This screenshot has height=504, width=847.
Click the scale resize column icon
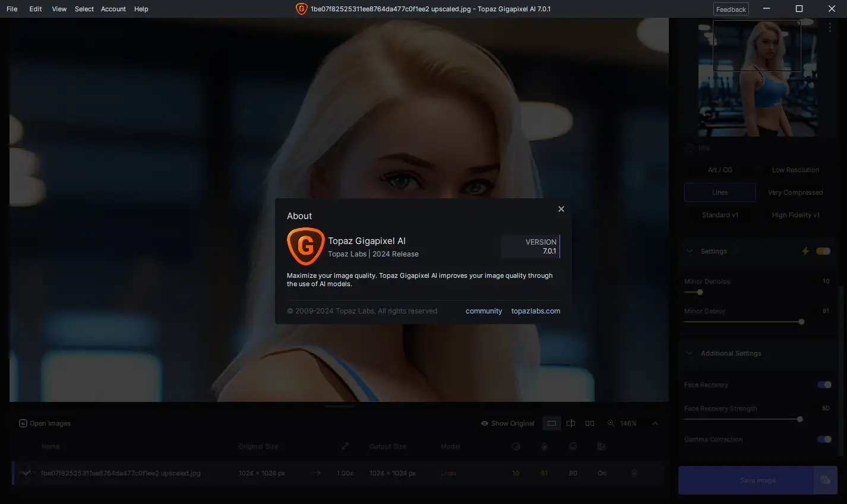point(345,446)
